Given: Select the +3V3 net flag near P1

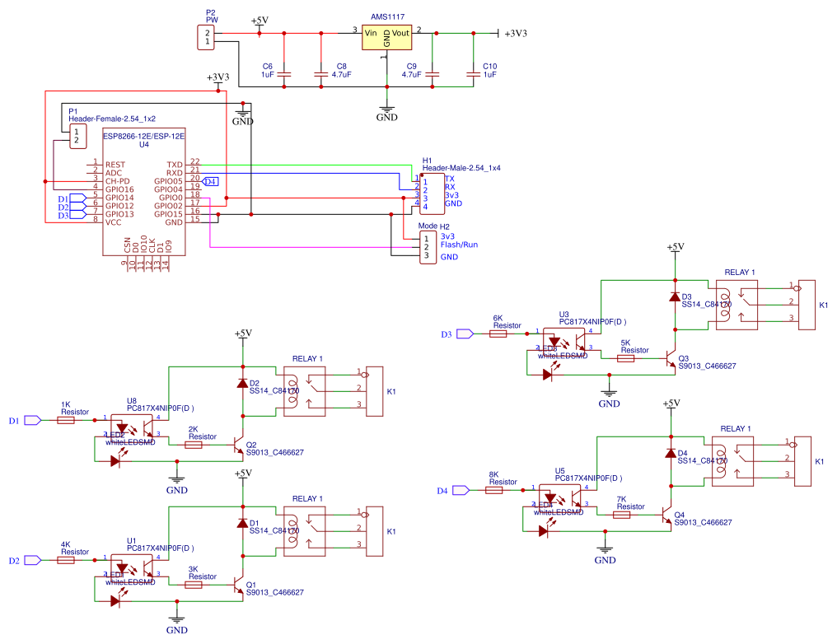Looking at the screenshot, I should pyautogui.click(x=217, y=78).
